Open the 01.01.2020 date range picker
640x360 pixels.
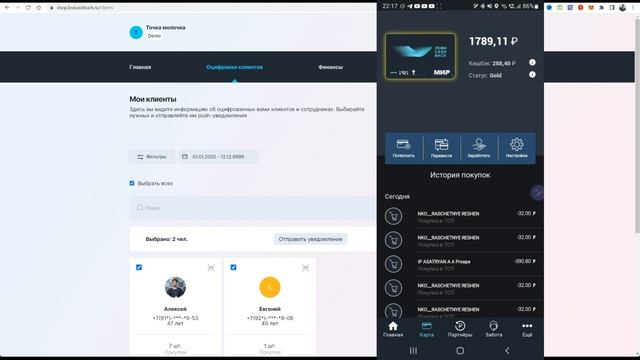tap(218, 156)
